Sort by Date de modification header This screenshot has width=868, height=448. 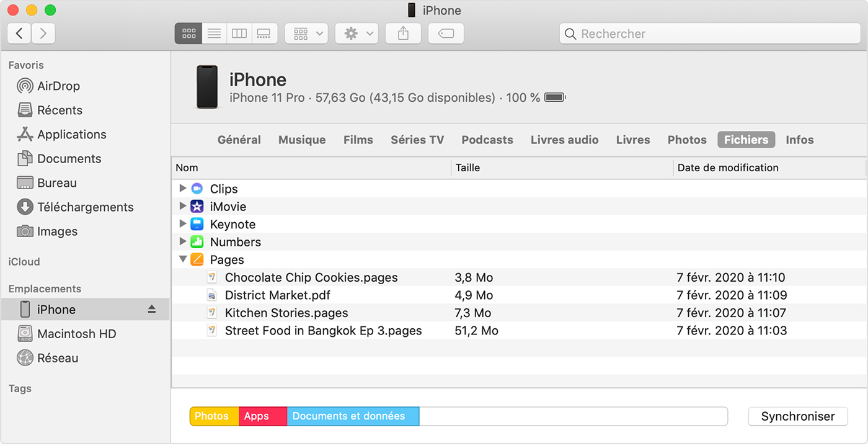[770, 168]
